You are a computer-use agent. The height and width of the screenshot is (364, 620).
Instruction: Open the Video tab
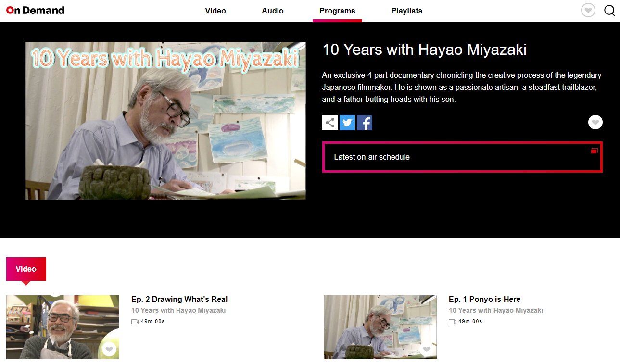(x=215, y=11)
